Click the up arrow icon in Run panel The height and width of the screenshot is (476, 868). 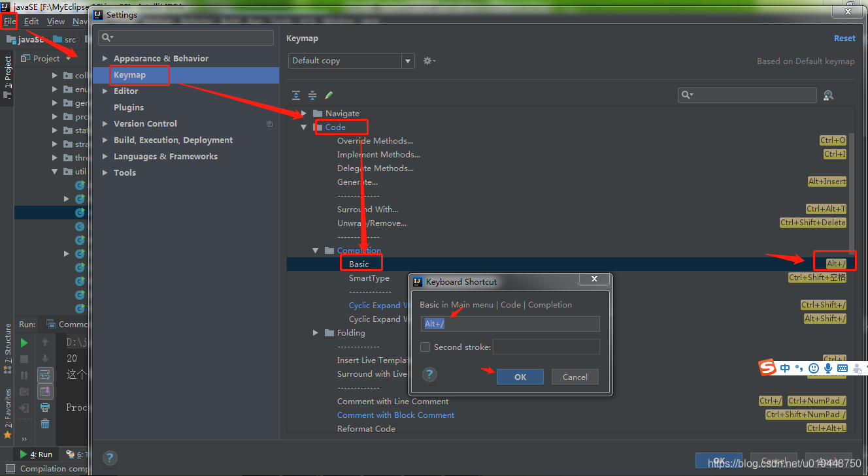(x=45, y=342)
